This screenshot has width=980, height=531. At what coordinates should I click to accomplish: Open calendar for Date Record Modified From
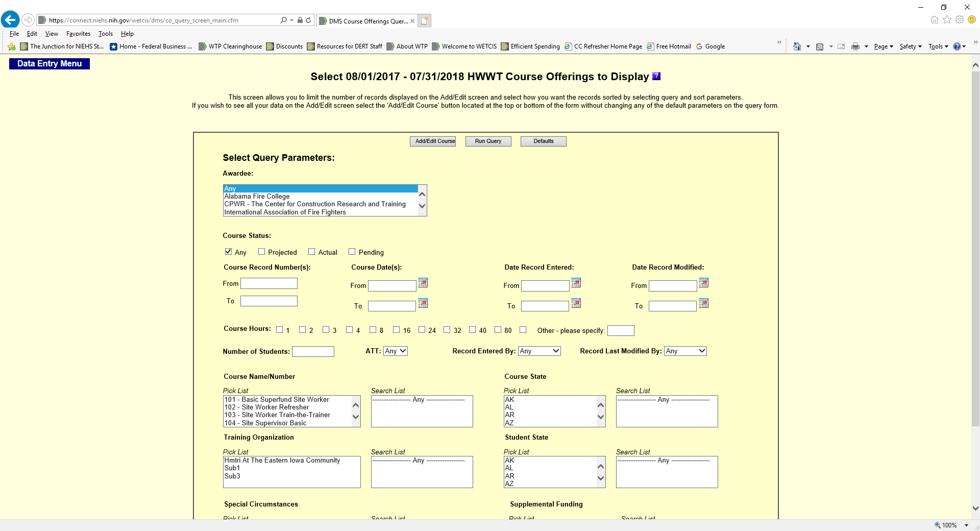tap(703, 283)
